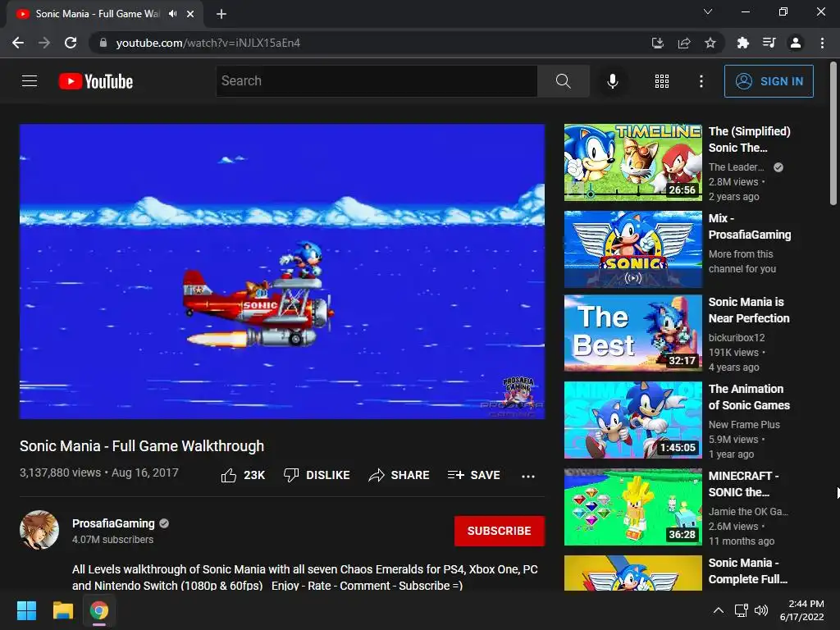Click the video title Sonic Mania - Full Game Walkthrough
Screen dimensions: 840x630
click(142, 445)
